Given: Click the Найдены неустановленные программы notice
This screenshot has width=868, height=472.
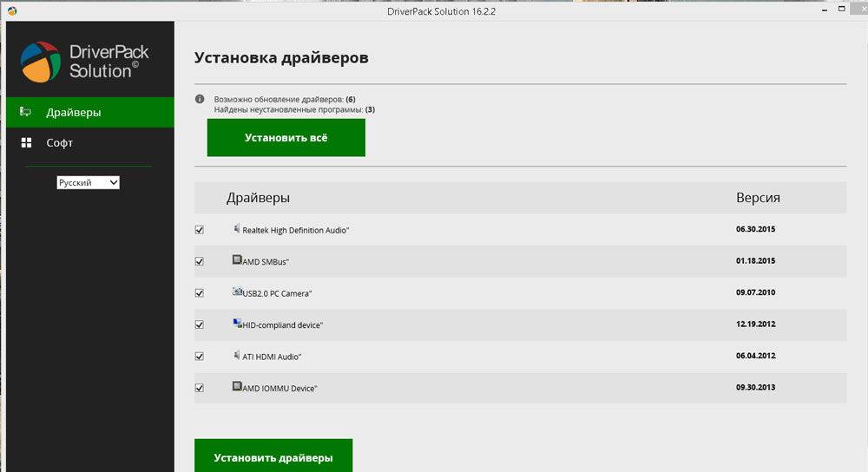Looking at the screenshot, I should click(294, 109).
